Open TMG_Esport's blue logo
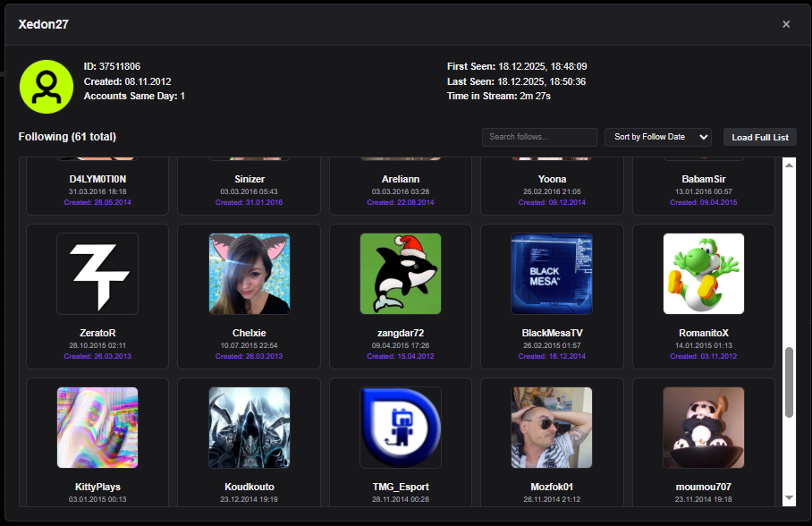812x526 pixels. [401, 428]
